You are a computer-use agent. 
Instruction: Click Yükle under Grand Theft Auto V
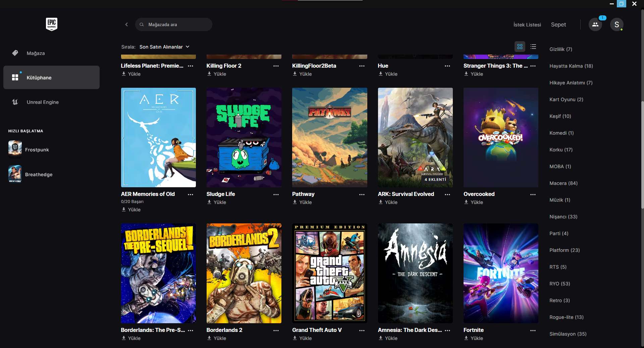(x=302, y=338)
